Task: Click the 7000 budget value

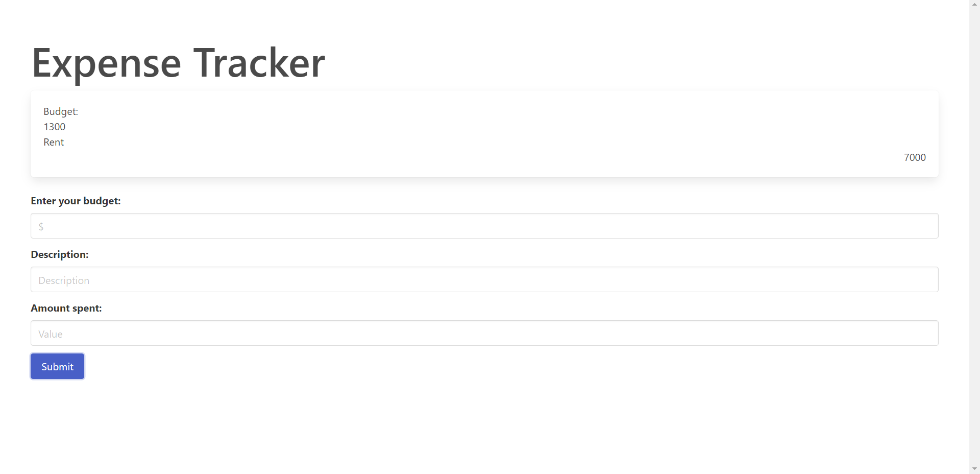Action: click(x=915, y=157)
